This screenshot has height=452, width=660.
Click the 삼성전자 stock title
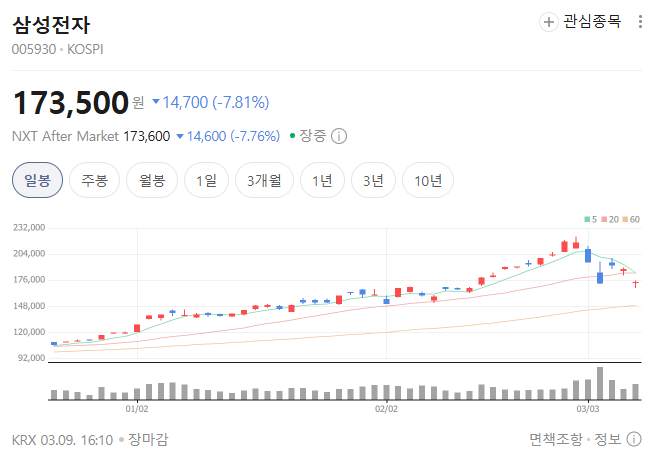51,25
